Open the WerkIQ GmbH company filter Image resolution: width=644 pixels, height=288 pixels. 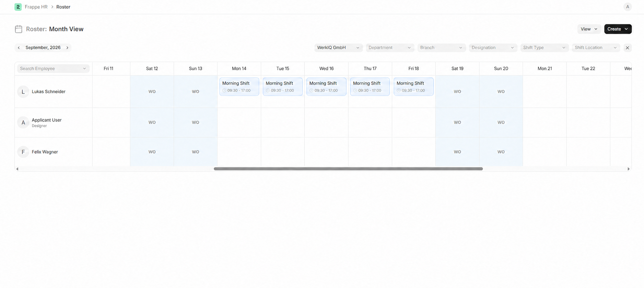coord(338,48)
